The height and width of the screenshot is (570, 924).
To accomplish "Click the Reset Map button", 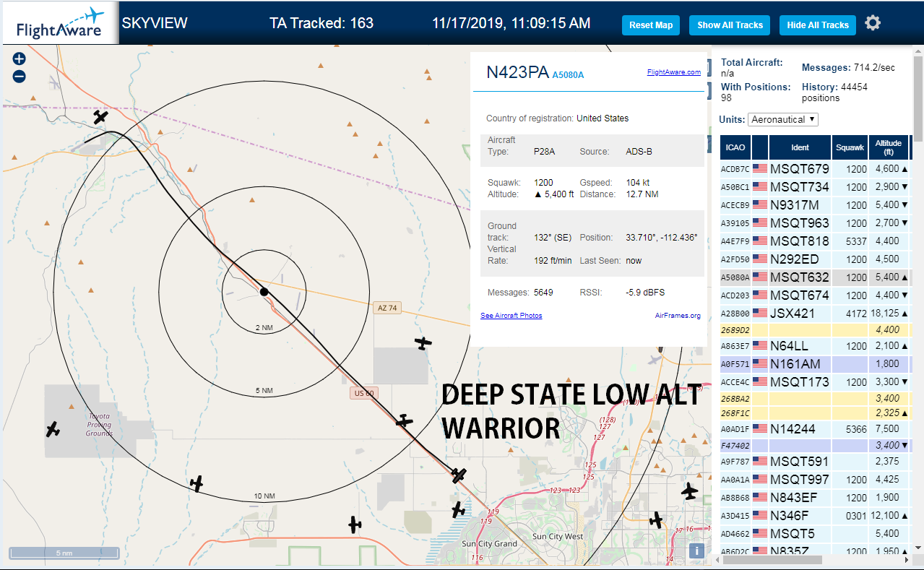I will (651, 25).
